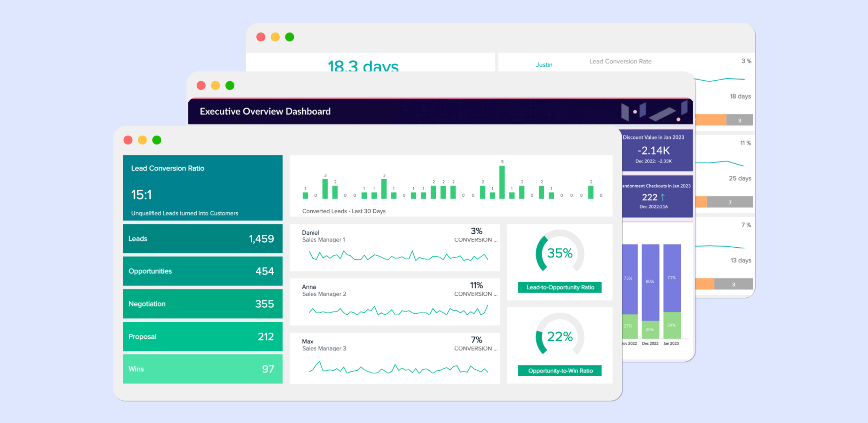
Task: Open the Leads 1,459 funnel stage
Action: (x=202, y=239)
